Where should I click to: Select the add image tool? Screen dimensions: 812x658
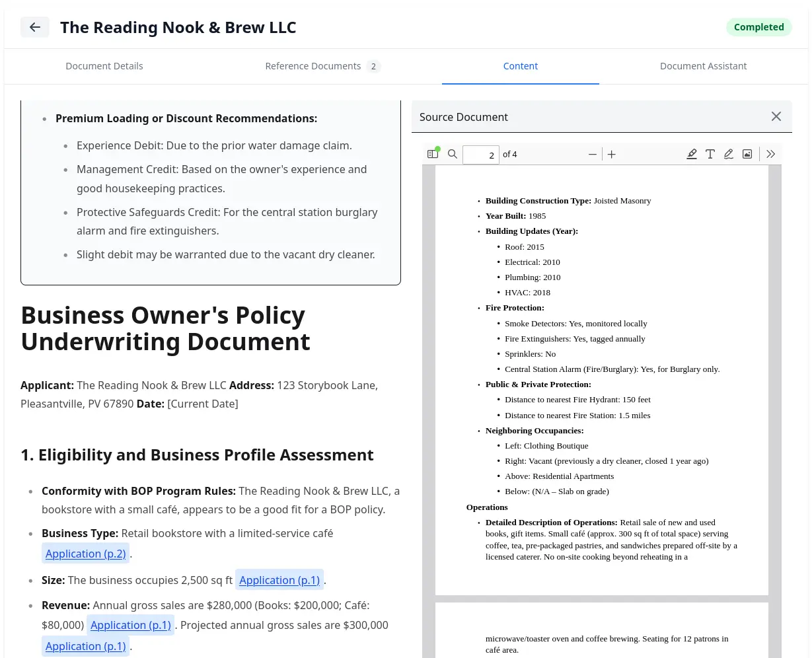click(x=747, y=154)
